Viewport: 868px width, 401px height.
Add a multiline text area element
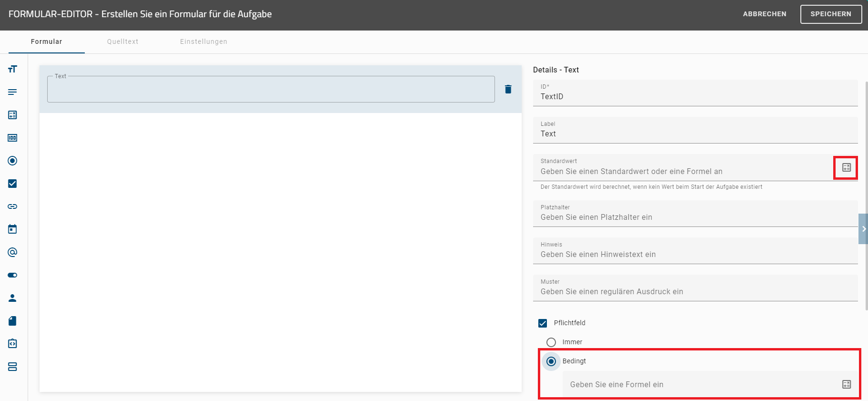click(12, 92)
